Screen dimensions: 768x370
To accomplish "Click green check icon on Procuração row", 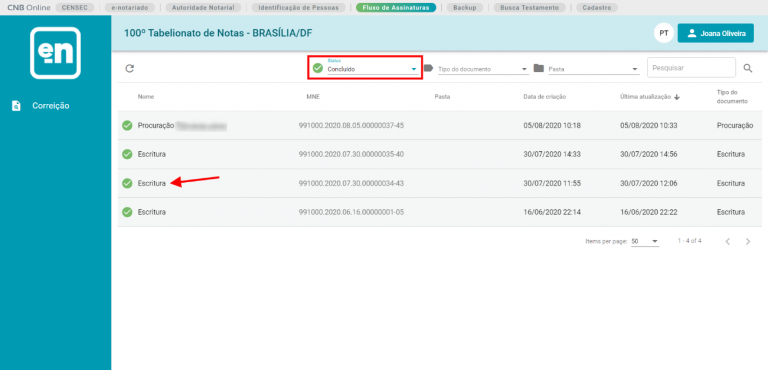I will [127, 125].
